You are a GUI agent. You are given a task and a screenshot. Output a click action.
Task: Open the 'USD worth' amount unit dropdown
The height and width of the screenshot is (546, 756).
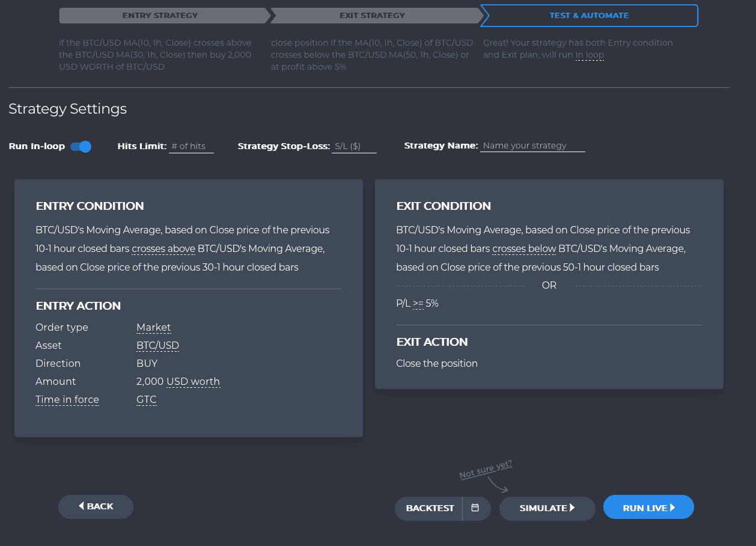(193, 382)
